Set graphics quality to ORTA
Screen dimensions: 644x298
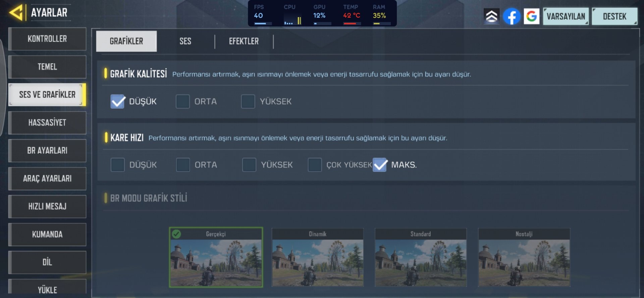pyautogui.click(x=182, y=101)
